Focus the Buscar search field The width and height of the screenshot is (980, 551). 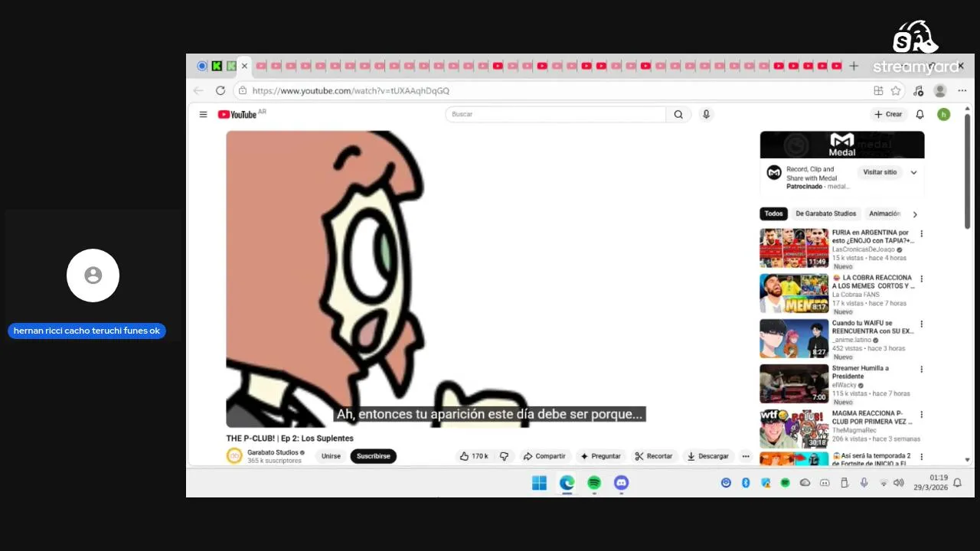pyautogui.click(x=555, y=114)
